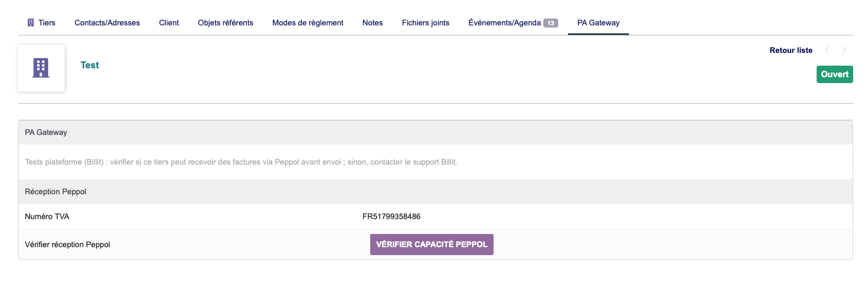
Task: Click the green Ouvert status badge
Action: tap(834, 75)
